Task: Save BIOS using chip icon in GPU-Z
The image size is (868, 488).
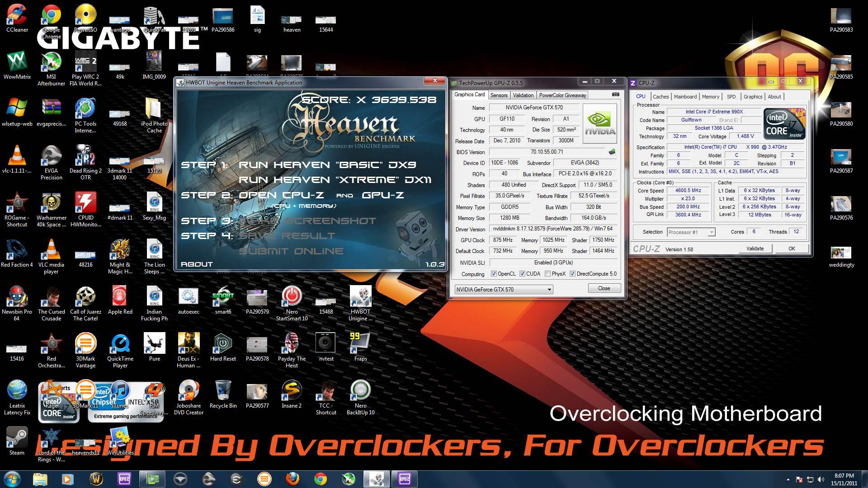Action: pyautogui.click(x=612, y=152)
